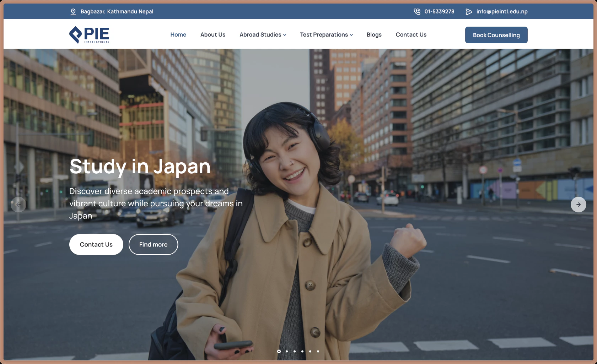This screenshot has width=597, height=364.
Task: Expand the Abroad Studies menu
Action: [x=260, y=34]
